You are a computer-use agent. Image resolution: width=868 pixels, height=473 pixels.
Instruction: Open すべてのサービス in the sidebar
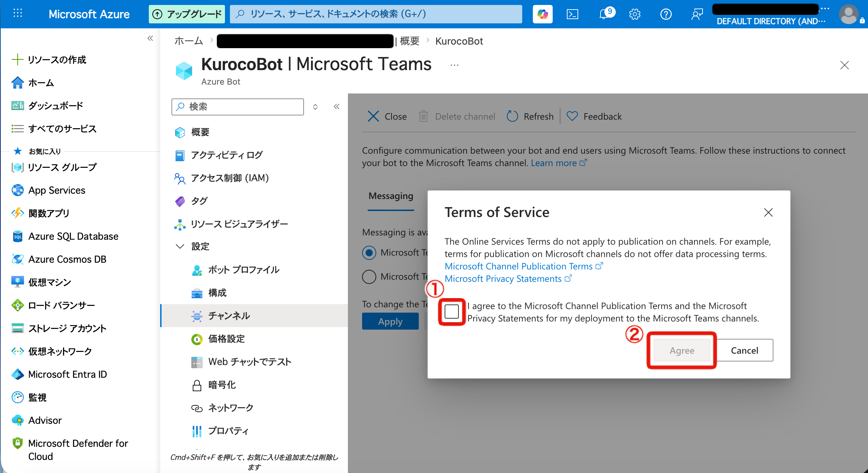pos(62,129)
